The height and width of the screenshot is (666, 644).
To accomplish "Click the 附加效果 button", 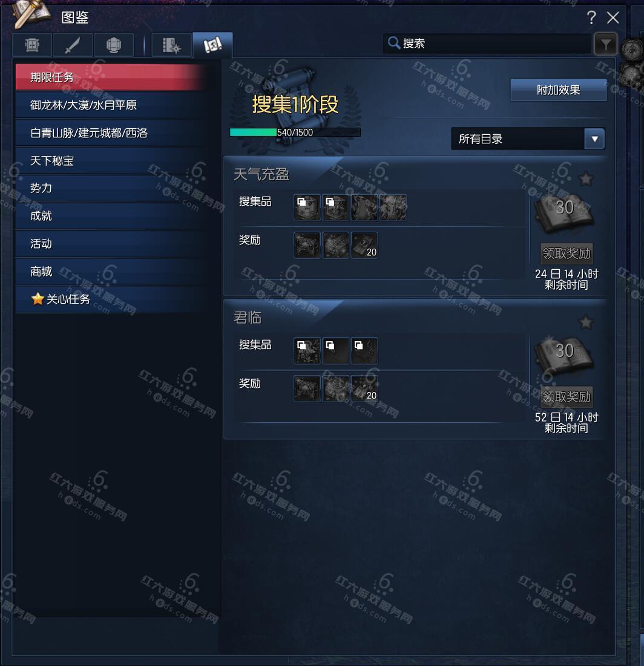I will point(559,90).
